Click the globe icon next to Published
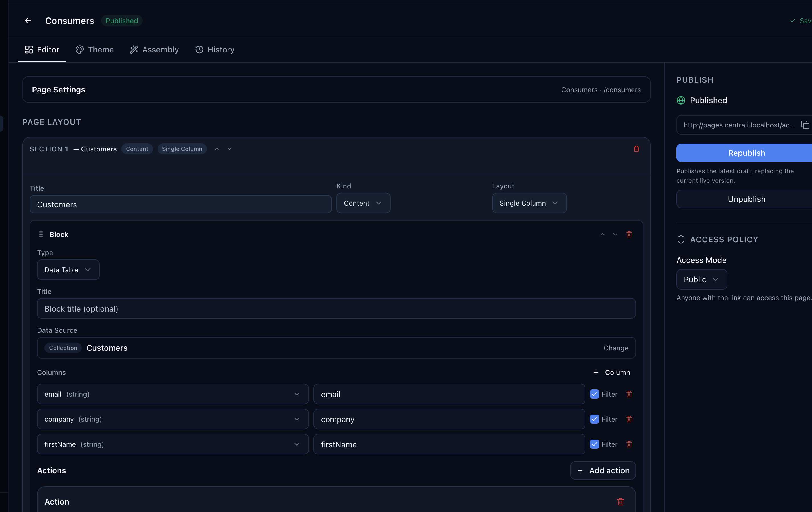Viewport: 812px width, 512px height. [680, 100]
